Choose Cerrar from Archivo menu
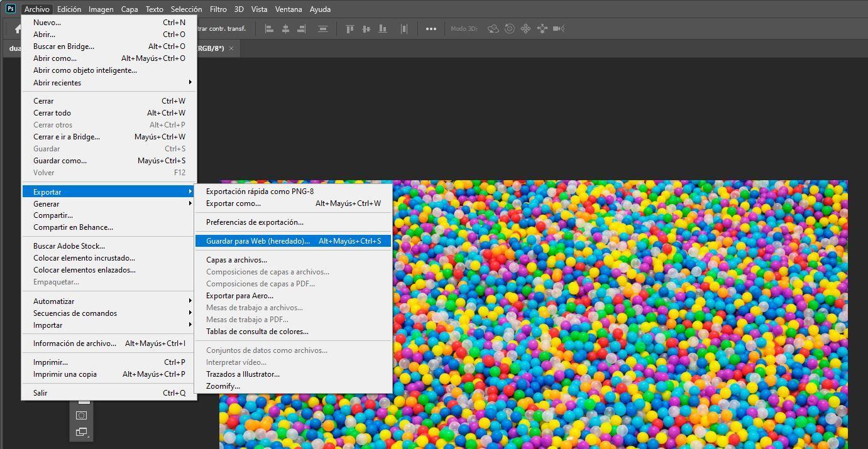The image size is (868, 449). 109,101
